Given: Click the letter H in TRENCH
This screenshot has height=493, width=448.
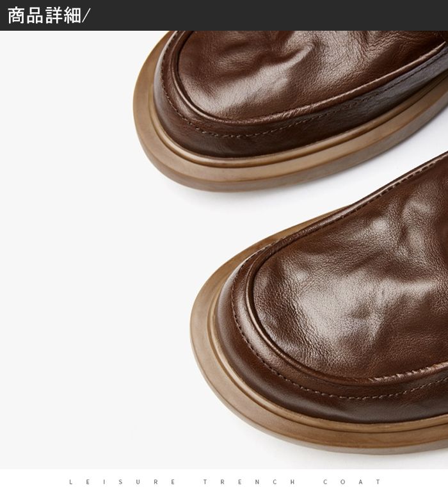Looking at the screenshot, I should (x=292, y=481).
